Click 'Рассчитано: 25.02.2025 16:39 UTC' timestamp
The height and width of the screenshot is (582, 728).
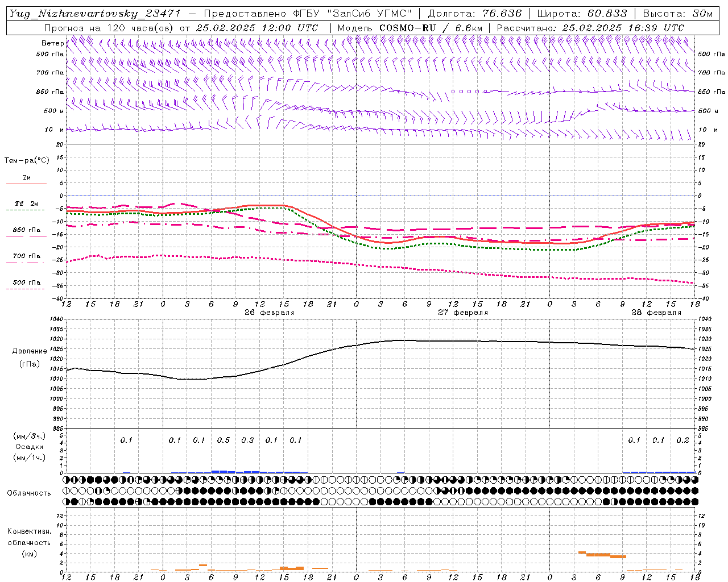coord(590,28)
